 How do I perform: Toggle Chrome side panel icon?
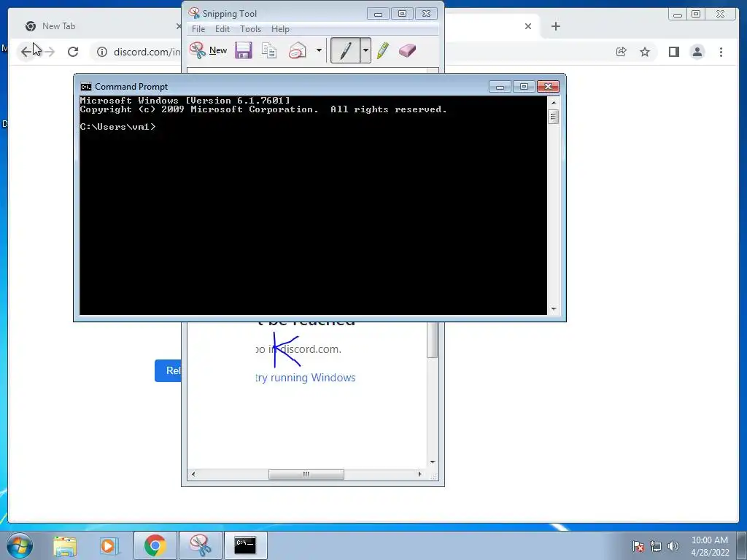(673, 52)
